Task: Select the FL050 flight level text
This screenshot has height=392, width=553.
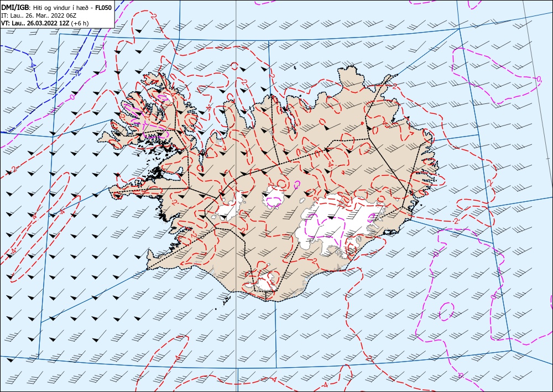Action: click(x=103, y=7)
